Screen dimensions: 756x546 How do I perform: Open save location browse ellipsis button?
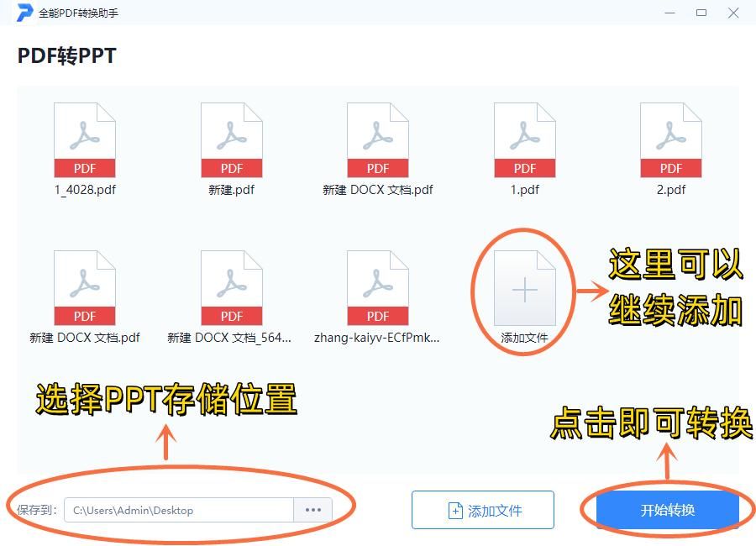point(313,510)
